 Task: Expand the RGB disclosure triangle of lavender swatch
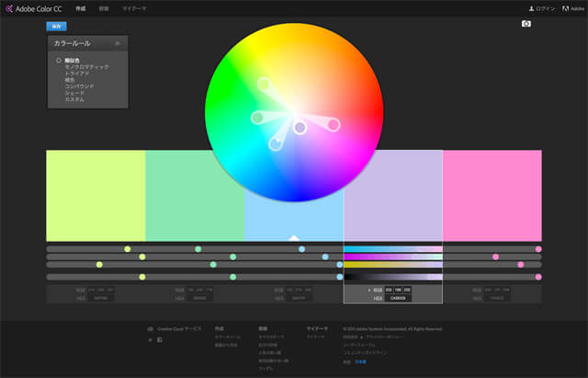[369, 290]
